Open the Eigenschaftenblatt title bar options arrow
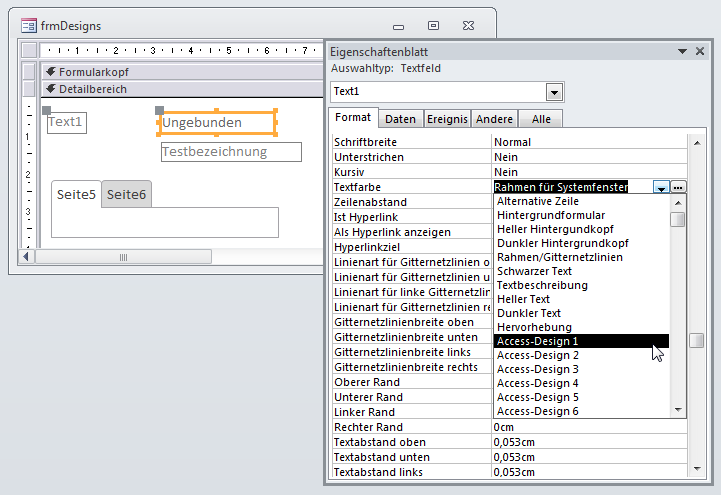The width and height of the screenshot is (721, 495). click(x=681, y=51)
